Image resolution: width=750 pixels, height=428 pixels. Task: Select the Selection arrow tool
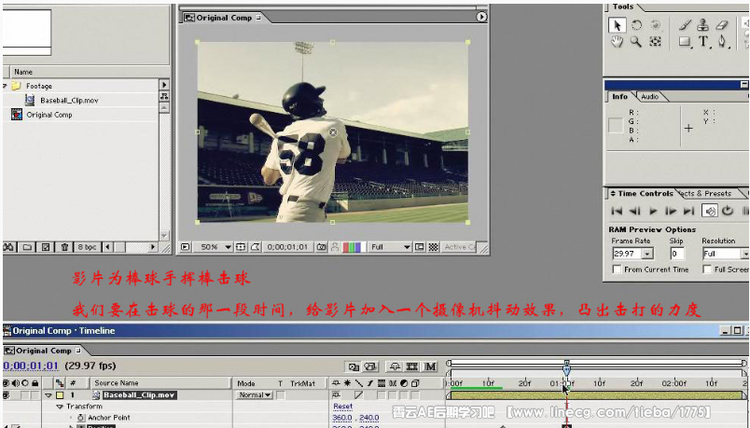coord(617,25)
